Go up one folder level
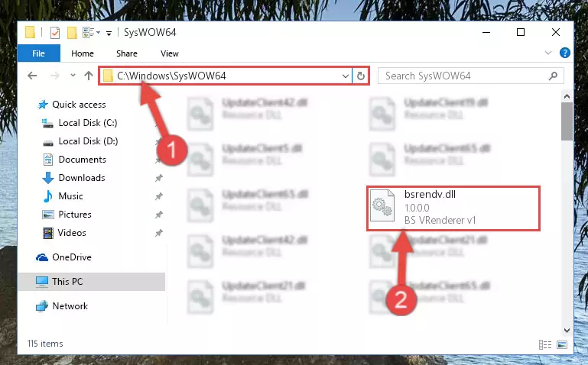The image size is (588, 365). click(89, 76)
